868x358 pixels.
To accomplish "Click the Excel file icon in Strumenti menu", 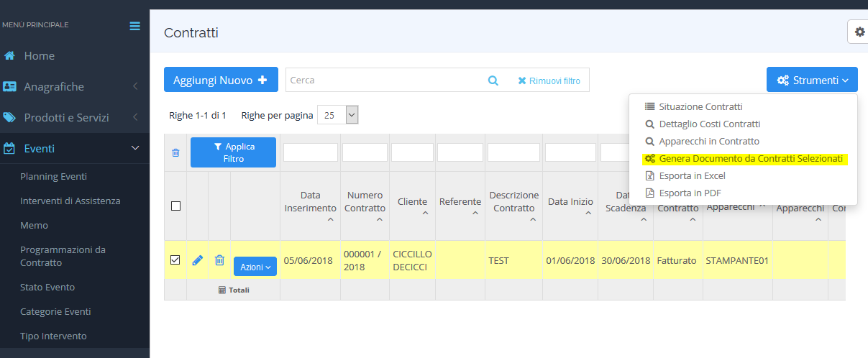I will [649, 176].
